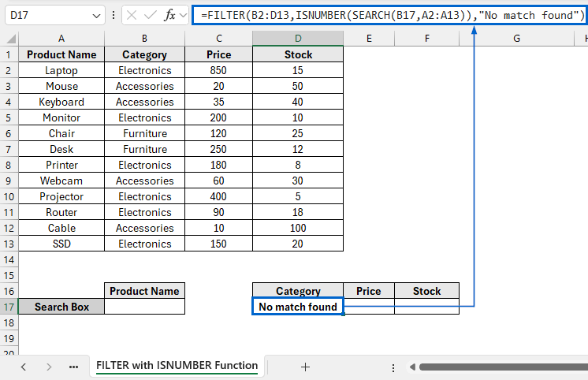The image size is (588, 380).
Task: Click the Select All corner triangle
Action: [9, 39]
